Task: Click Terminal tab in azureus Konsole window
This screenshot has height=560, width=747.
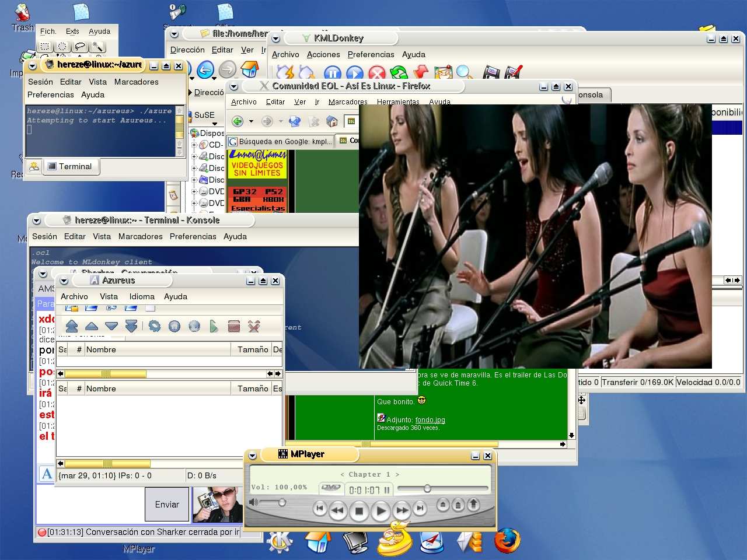Action: click(x=70, y=166)
